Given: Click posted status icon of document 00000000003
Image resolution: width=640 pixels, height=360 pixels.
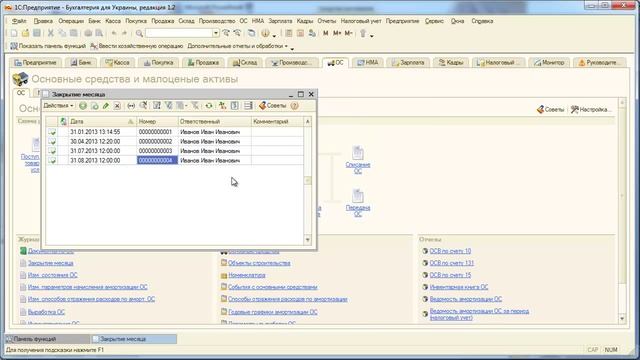Looking at the screenshot, I should [x=52, y=151].
